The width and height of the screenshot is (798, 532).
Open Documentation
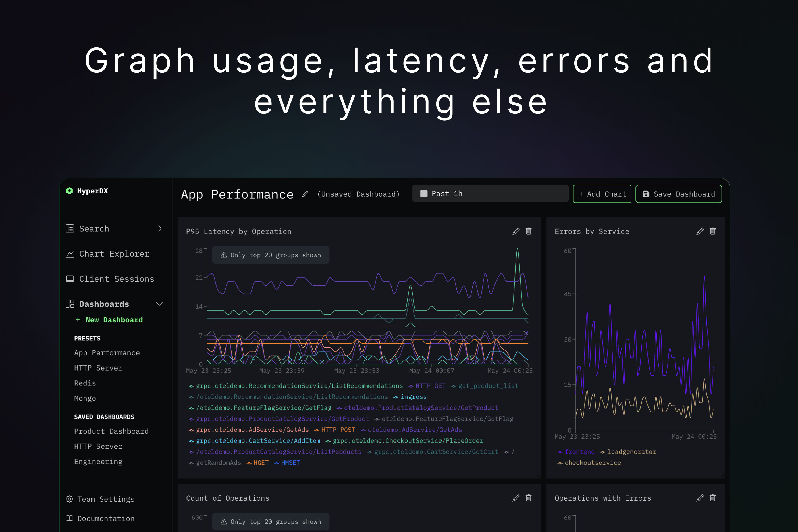(x=106, y=518)
